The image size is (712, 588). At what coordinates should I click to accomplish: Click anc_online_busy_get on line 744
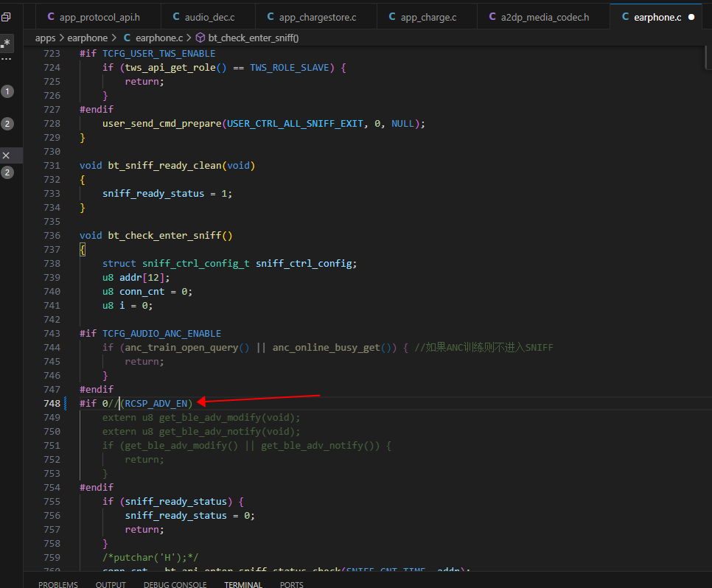(x=326, y=348)
